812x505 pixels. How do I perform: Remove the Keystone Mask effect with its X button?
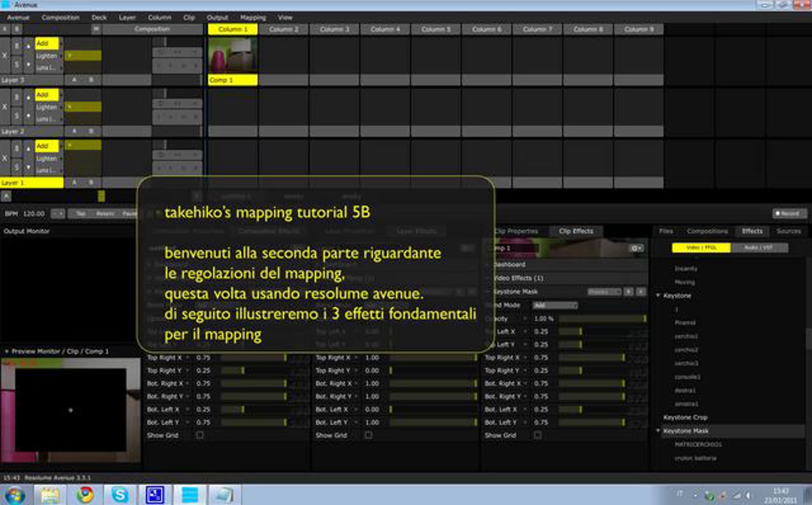pyautogui.click(x=641, y=292)
